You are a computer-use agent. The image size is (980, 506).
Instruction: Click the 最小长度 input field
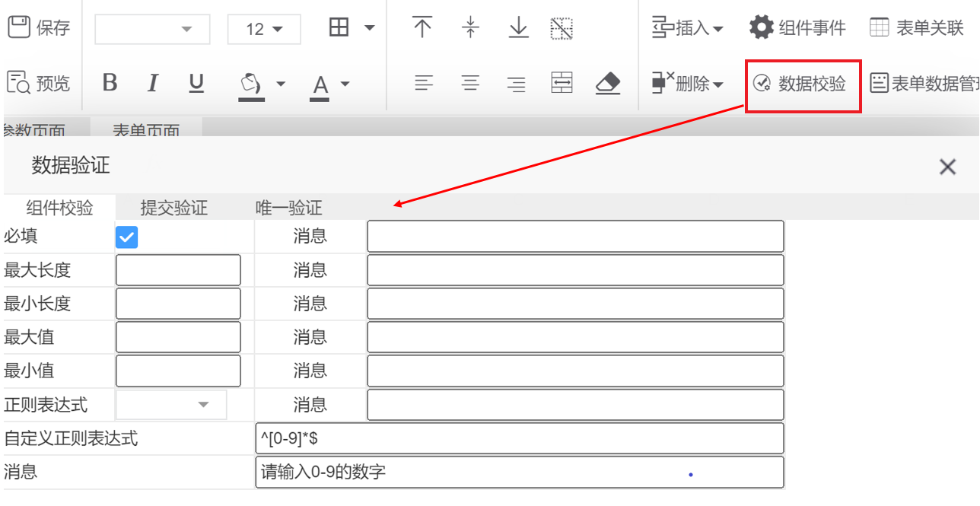tap(178, 304)
